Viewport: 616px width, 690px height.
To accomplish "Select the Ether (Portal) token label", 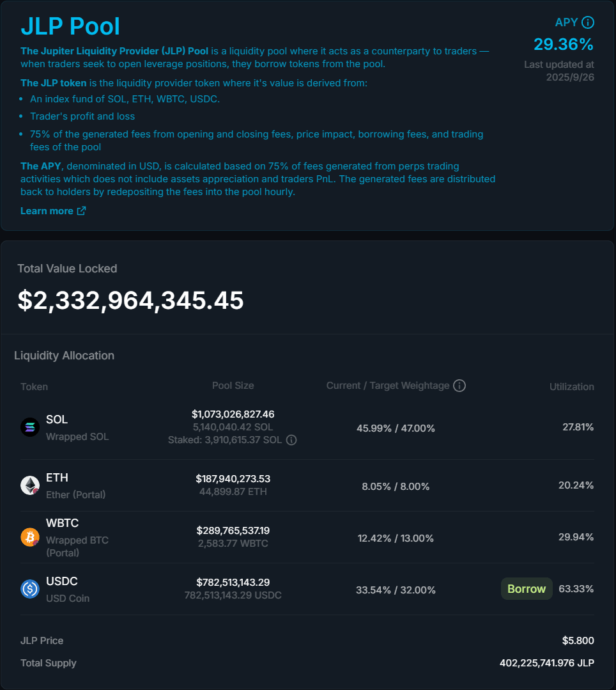I will coord(76,494).
